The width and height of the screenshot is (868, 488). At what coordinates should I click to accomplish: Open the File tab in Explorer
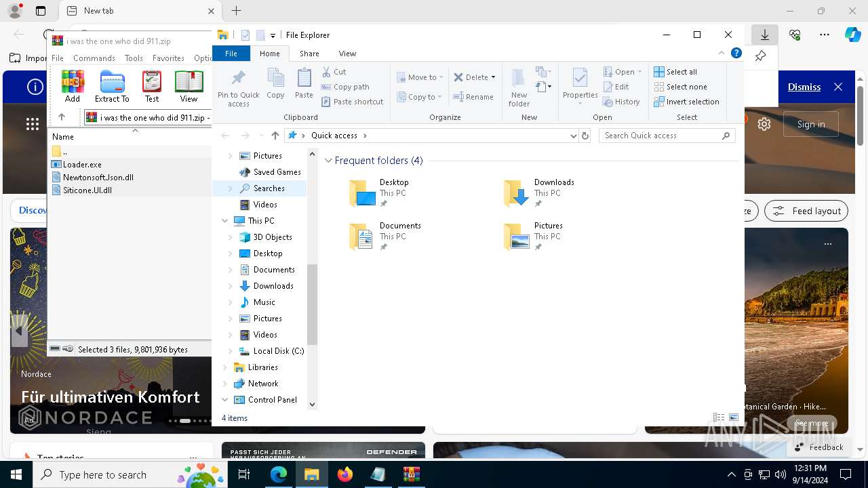(231, 53)
